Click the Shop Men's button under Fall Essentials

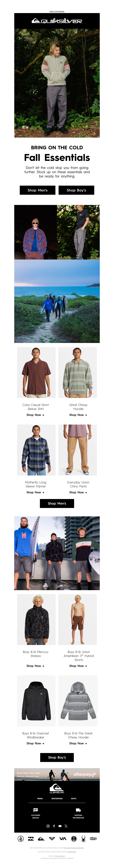click(38, 190)
